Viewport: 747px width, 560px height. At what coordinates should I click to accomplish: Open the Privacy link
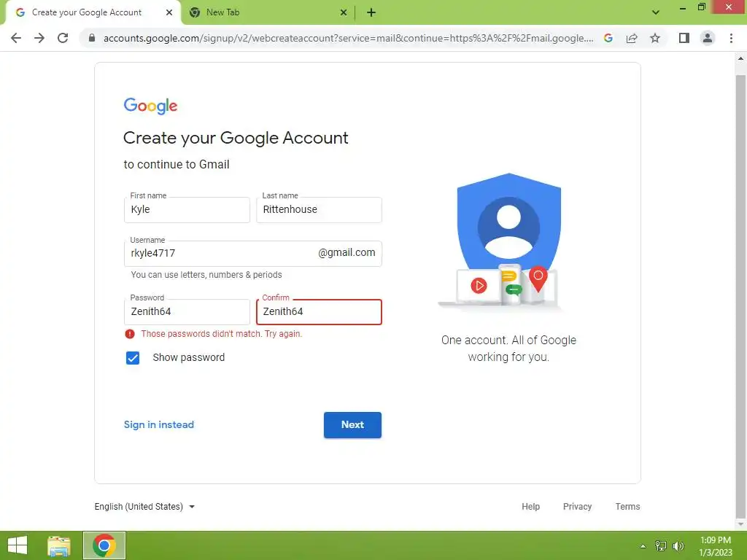[x=578, y=507]
